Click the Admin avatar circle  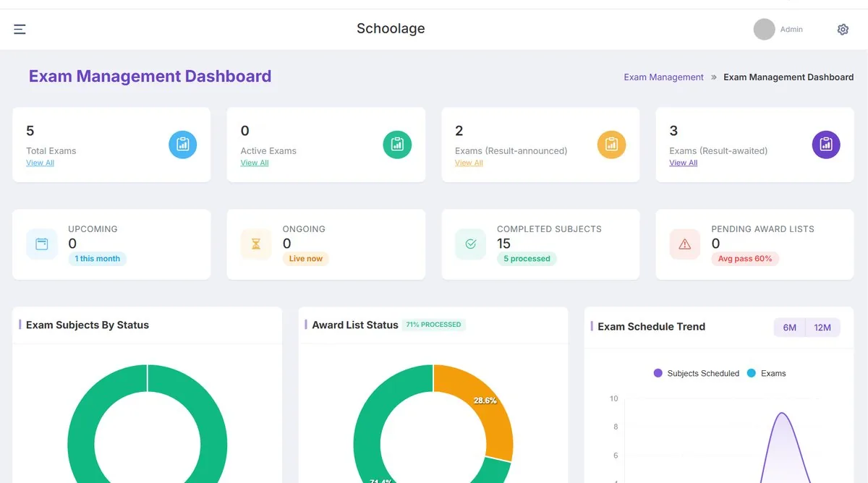(764, 29)
